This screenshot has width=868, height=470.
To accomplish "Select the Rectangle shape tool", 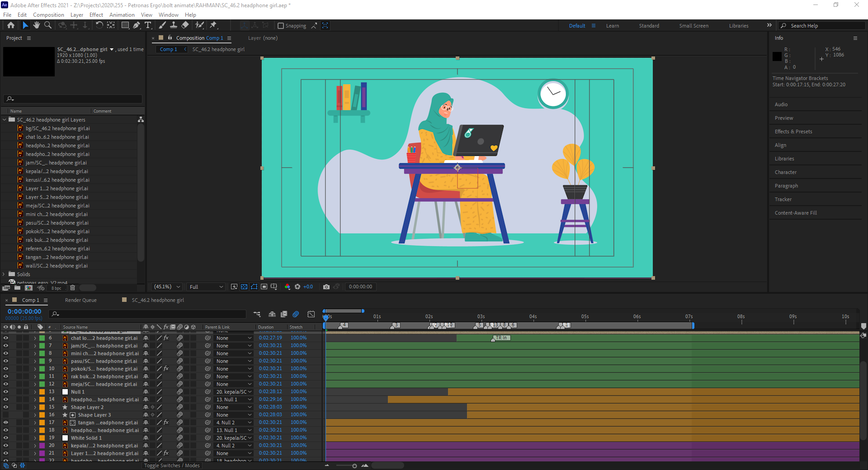I will (x=125, y=25).
